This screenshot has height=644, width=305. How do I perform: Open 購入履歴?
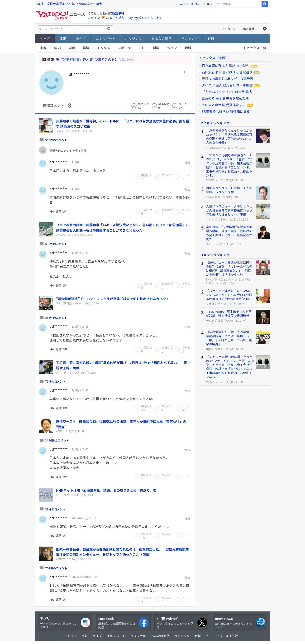point(248,29)
